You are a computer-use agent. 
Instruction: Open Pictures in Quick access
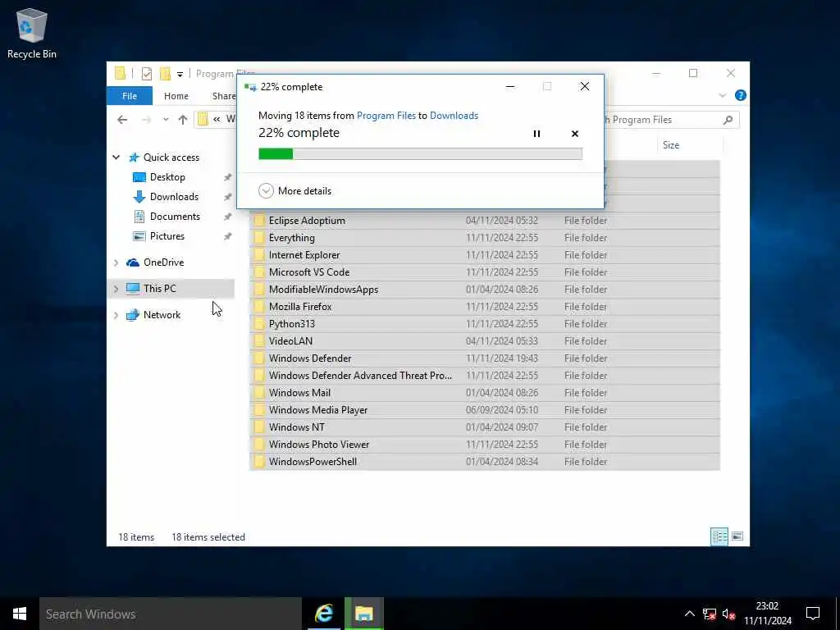167,236
